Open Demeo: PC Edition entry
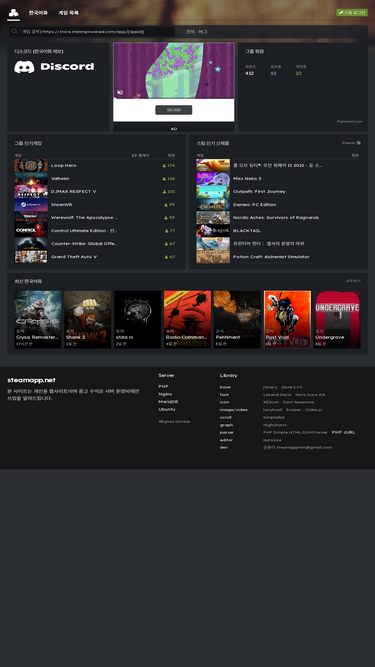 coord(278,205)
